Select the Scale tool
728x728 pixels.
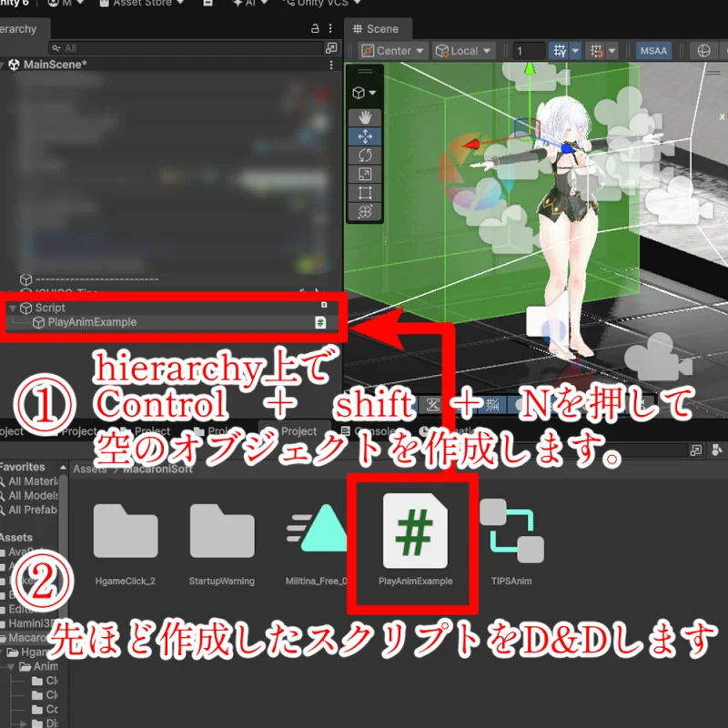tap(365, 174)
